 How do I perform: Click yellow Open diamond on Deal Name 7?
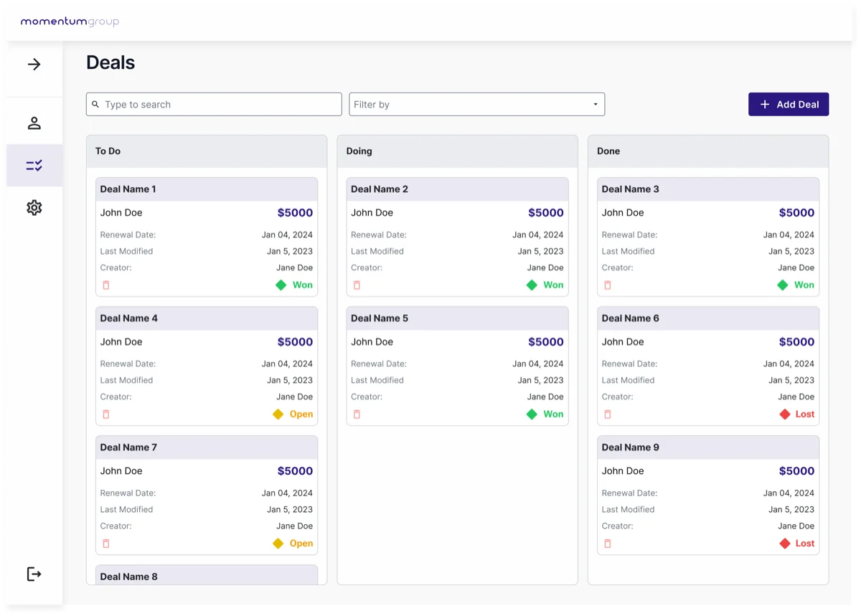(278, 544)
